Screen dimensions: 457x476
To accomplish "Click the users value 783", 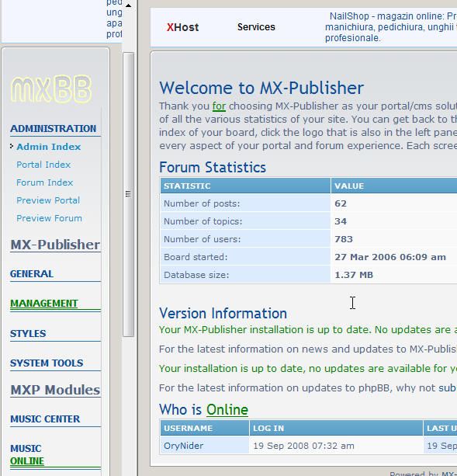I will point(344,239).
